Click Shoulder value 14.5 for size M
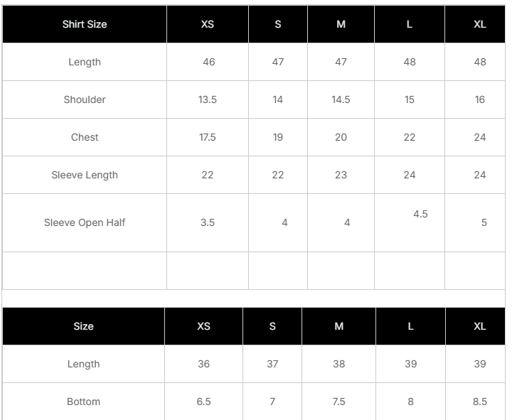Image resolution: width=512 pixels, height=420 pixels. click(x=341, y=99)
